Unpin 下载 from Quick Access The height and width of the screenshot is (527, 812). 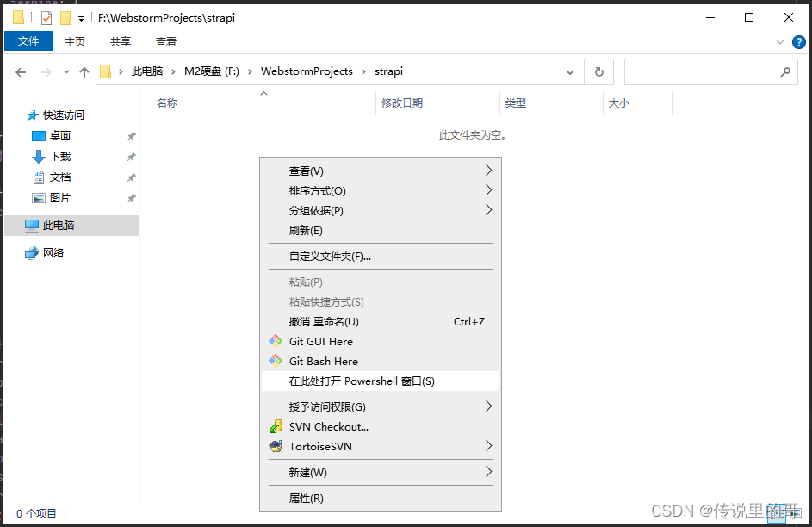(130, 156)
